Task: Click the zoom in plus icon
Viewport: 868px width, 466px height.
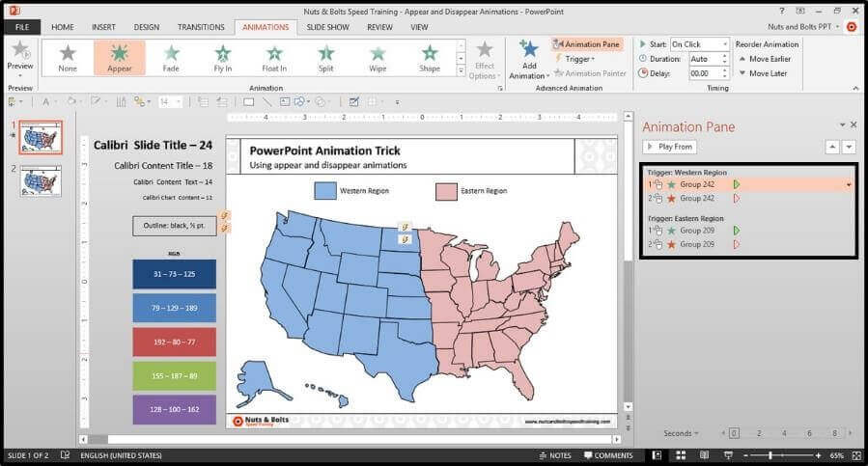Action: click(818, 455)
